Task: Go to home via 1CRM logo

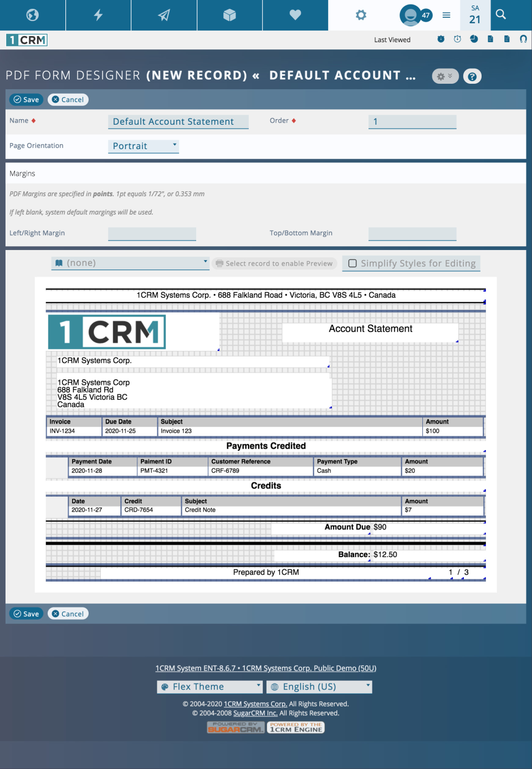Action: point(27,40)
